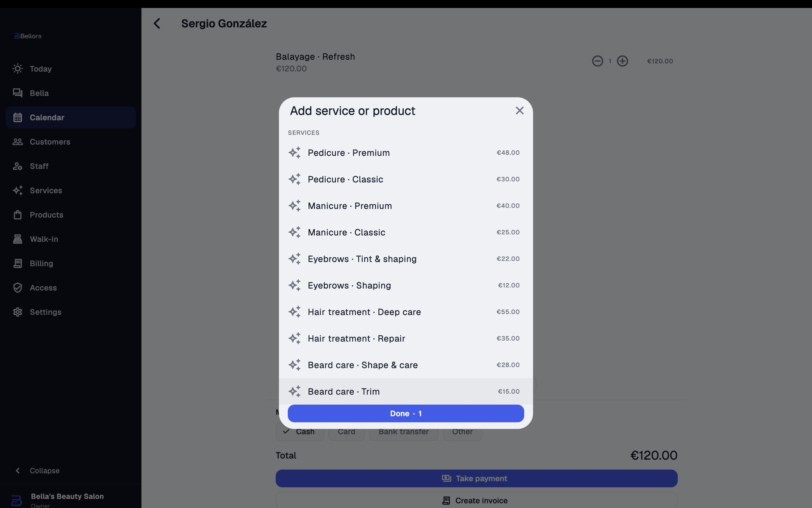Select Cash payment method
This screenshot has width=812, height=508.
[x=300, y=432]
